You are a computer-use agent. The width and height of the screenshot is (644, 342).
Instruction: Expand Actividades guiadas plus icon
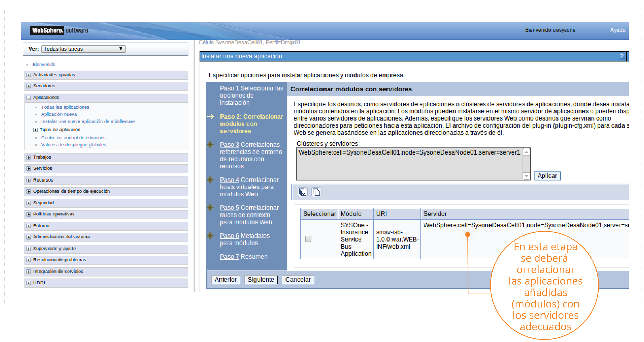(29, 75)
